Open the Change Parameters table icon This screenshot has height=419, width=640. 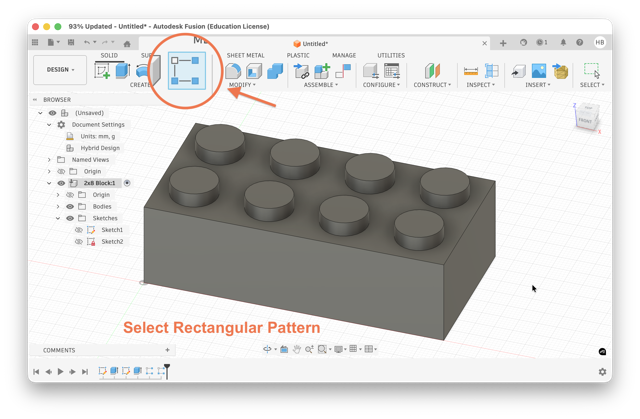coord(392,71)
